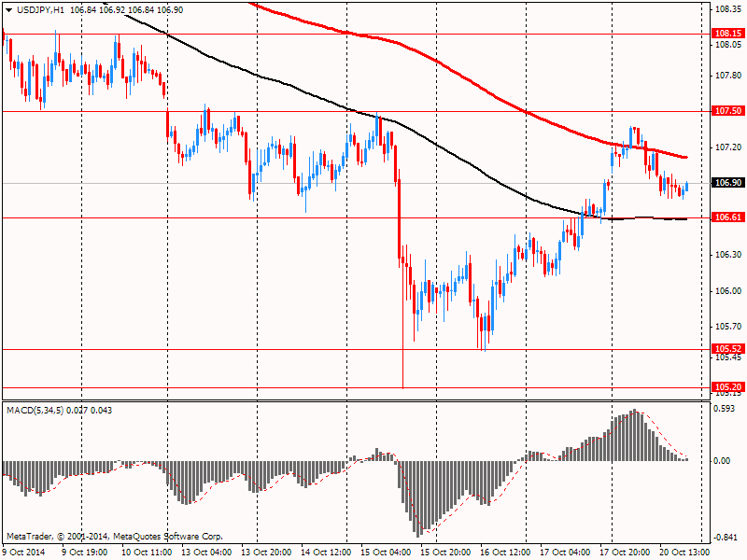Select the 105.70 price scale label
The image size is (747, 560).
728,327
